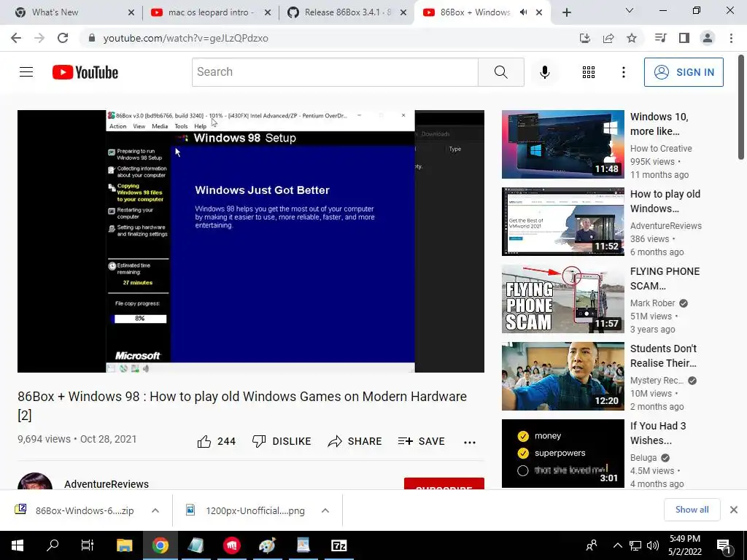Open taskbar search
Image resolution: width=747 pixels, height=560 pixels.
pos(53,545)
